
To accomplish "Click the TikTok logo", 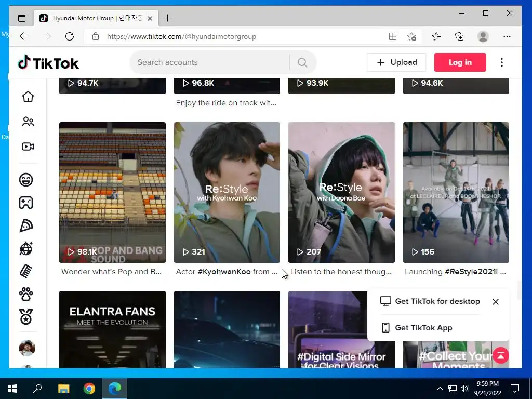I will coord(48,63).
